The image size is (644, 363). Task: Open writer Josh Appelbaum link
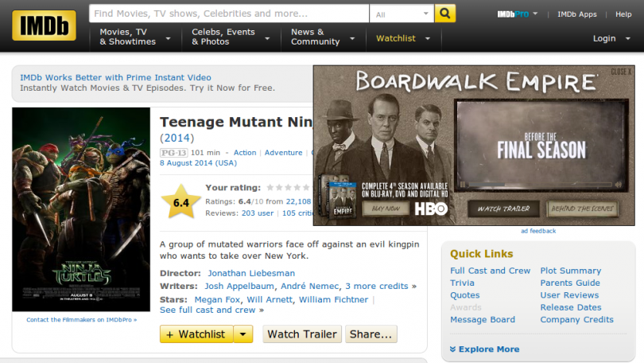pyautogui.click(x=239, y=286)
